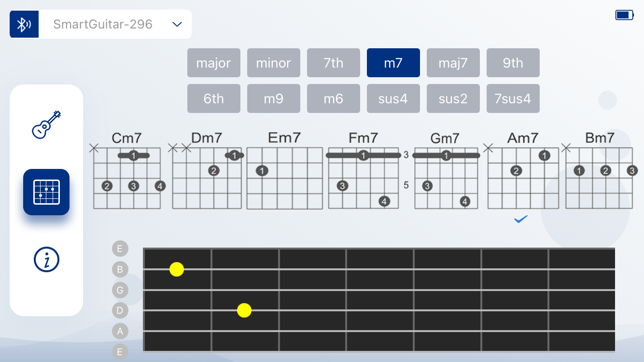Expand device list with chevron arrow
The height and width of the screenshot is (362, 644).
click(177, 24)
